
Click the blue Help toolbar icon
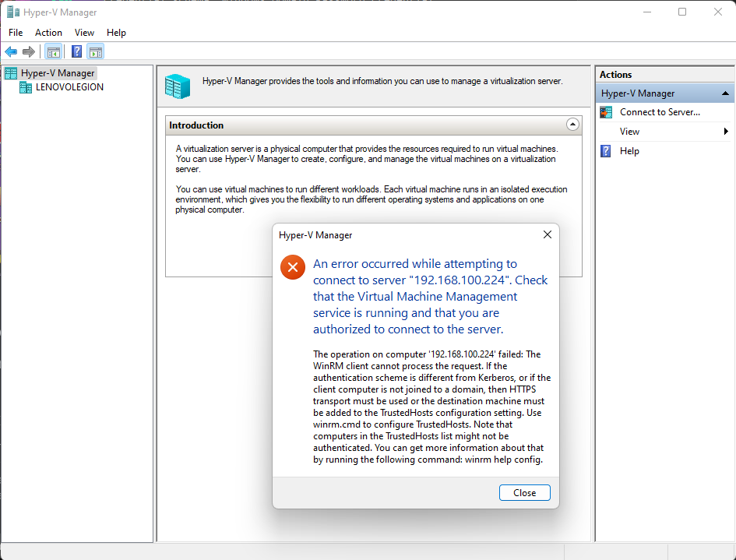(76, 51)
